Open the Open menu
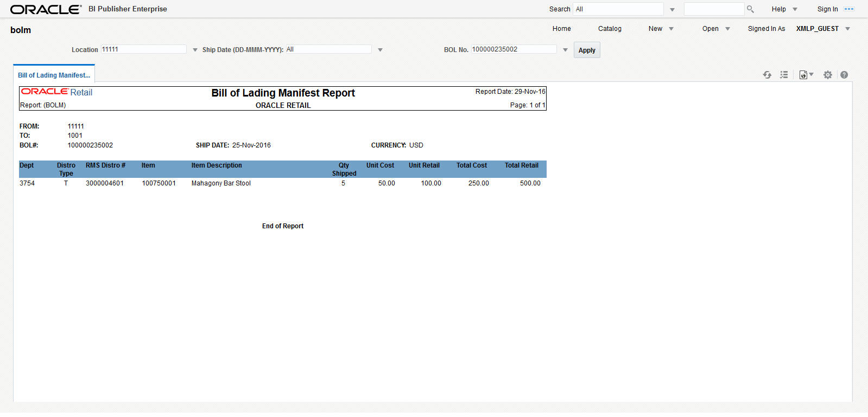 pos(710,29)
